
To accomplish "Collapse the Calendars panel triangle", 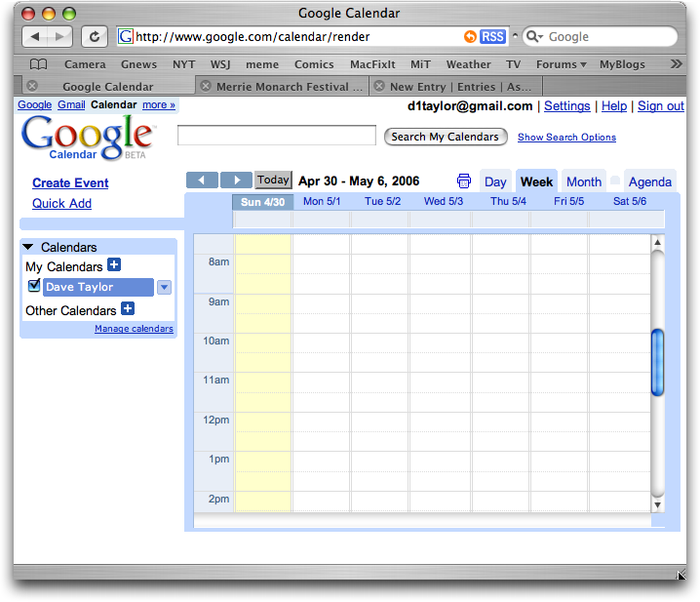I will click(28, 248).
